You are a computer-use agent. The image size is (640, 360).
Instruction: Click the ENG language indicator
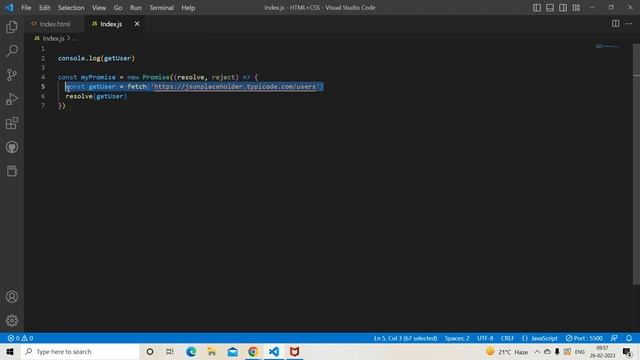pos(580,352)
